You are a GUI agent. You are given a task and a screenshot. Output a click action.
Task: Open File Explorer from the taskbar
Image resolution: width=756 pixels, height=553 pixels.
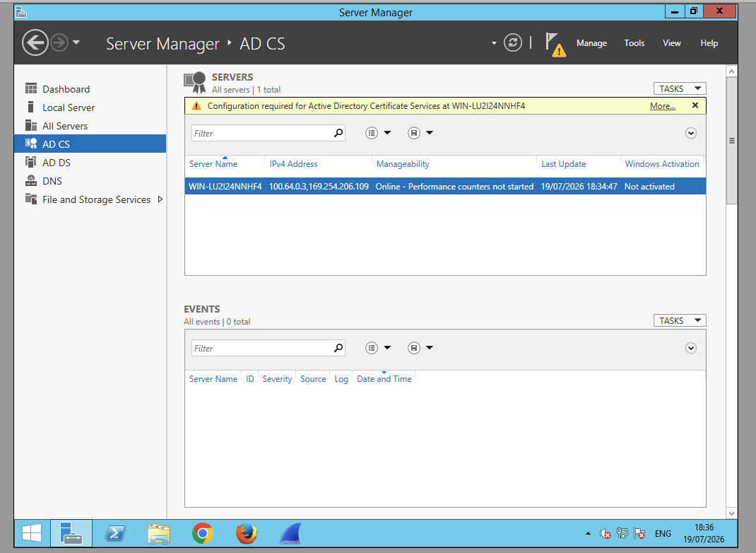(x=159, y=534)
